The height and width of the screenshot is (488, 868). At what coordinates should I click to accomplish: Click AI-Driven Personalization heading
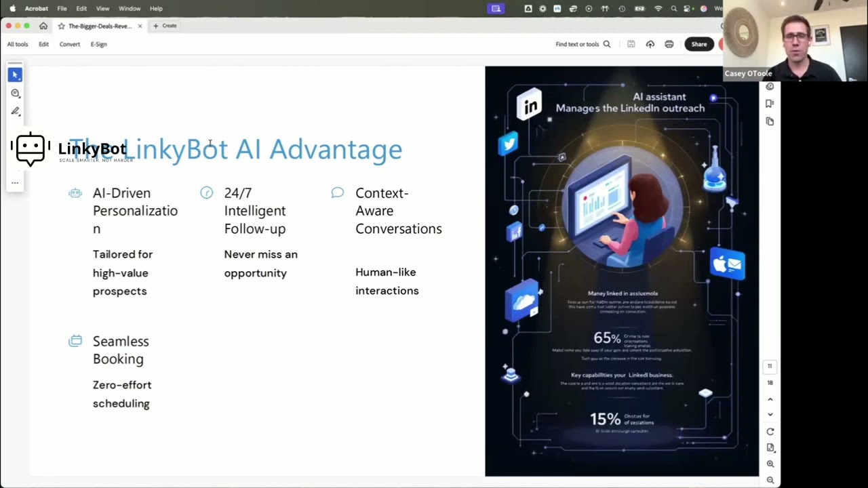pyautogui.click(x=135, y=211)
